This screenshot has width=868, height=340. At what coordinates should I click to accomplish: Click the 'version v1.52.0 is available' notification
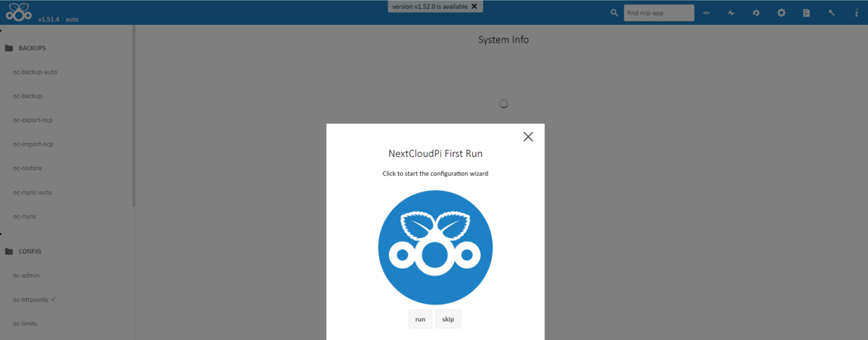click(430, 6)
